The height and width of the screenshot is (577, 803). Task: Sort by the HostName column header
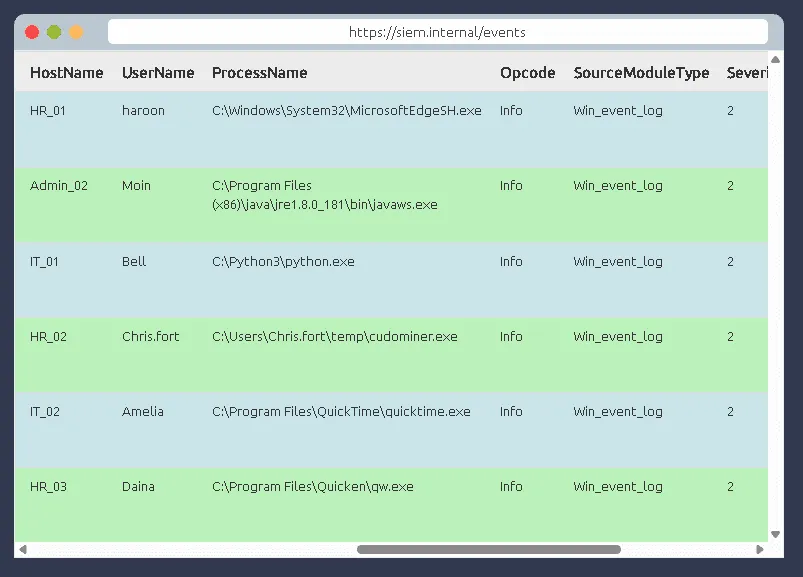tap(66, 73)
